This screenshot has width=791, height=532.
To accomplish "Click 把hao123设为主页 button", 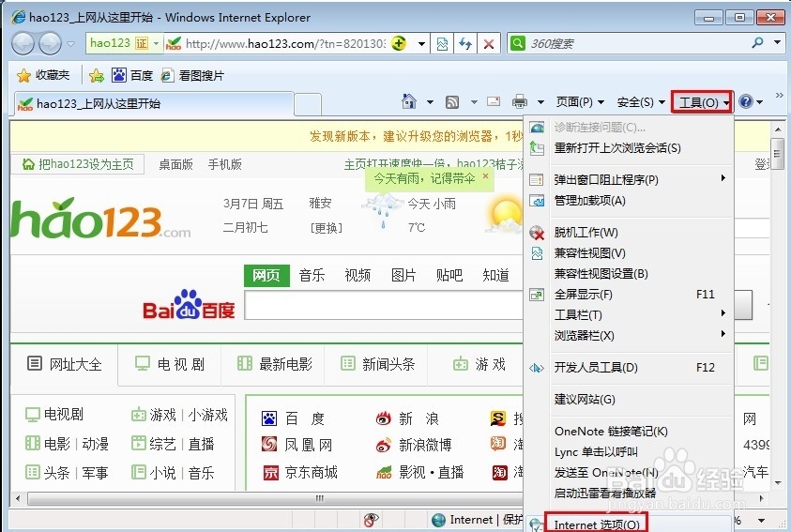I will pyautogui.click(x=78, y=164).
